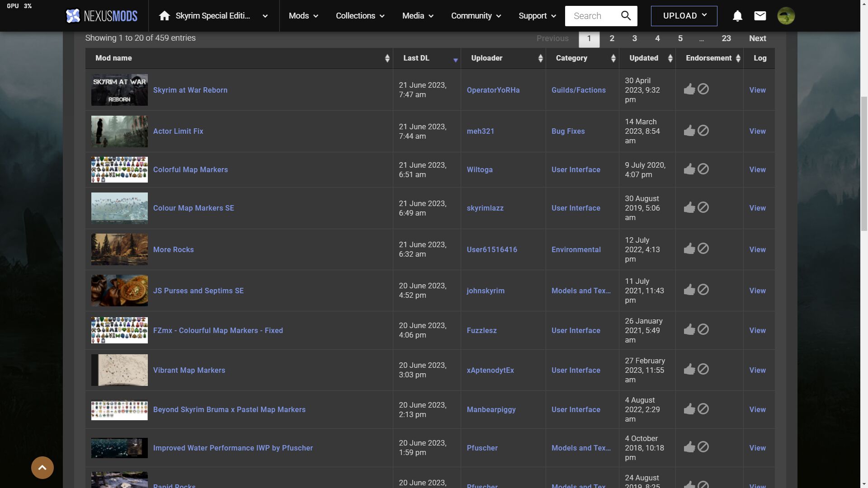
Task: Sort table by Category column
Action: 582,58
